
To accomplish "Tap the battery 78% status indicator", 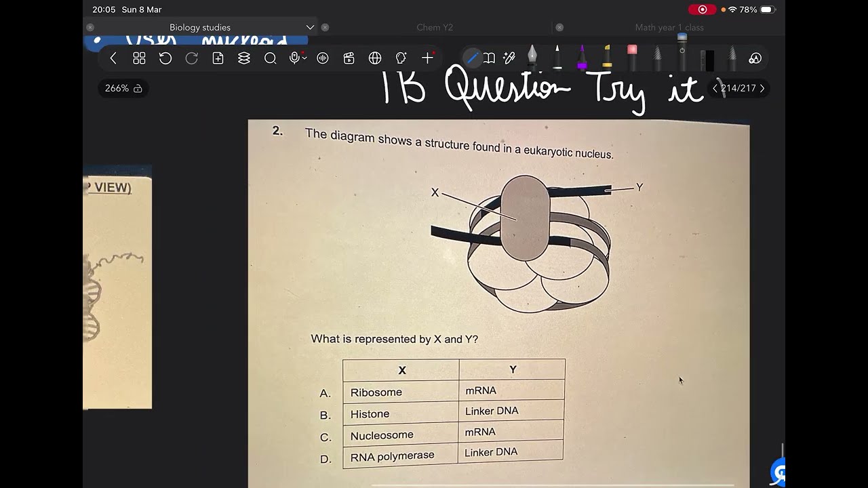I will click(x=757, y=9).
